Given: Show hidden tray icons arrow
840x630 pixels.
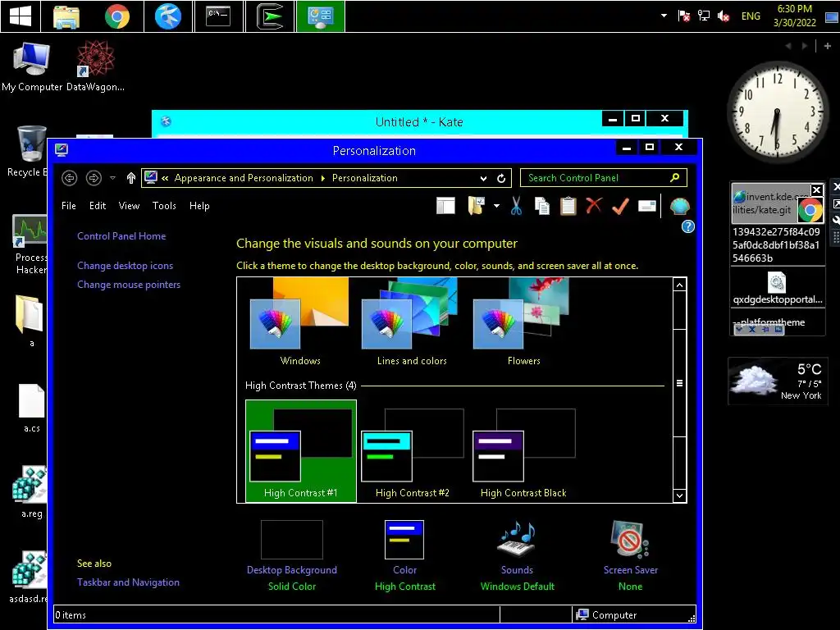Looking at the screenshot, I should pos(664,16).
